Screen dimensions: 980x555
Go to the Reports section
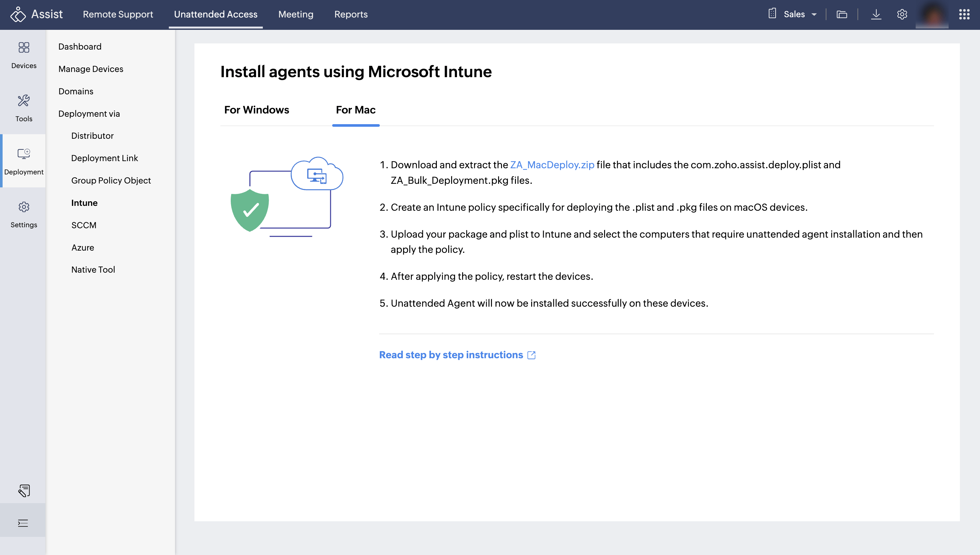coord(351,14)
